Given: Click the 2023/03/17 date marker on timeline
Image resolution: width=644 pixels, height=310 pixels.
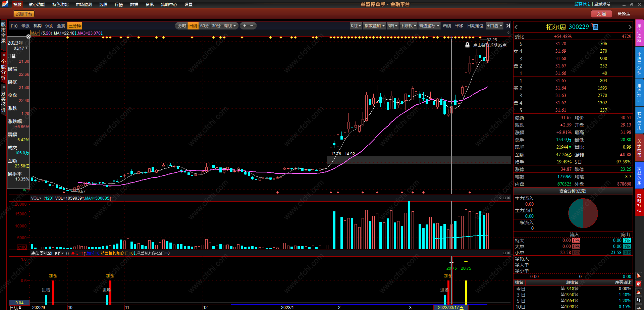Looking at the screenshot, I should click(x=451, y=307).
